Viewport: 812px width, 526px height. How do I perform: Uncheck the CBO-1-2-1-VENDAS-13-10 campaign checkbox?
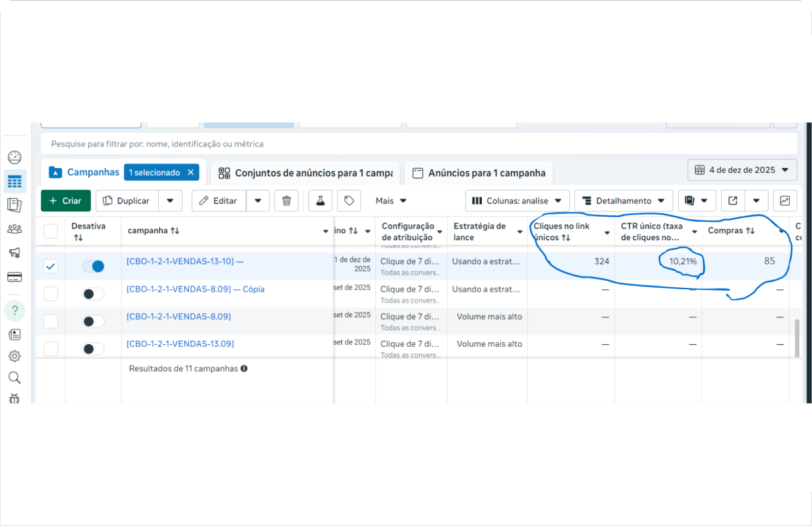50,266
